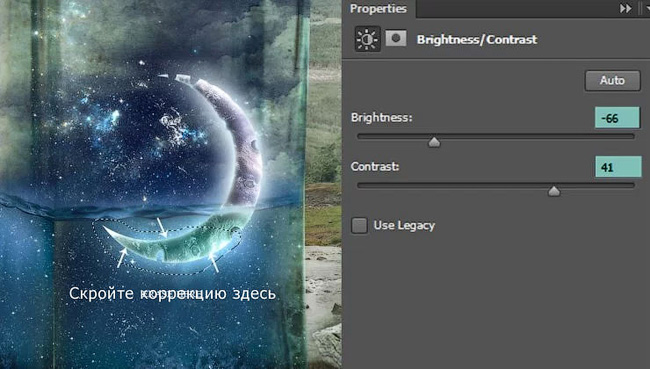Click the Brightness value field showing -66
This screenshot has width=650, height=369.
(617, 118)
